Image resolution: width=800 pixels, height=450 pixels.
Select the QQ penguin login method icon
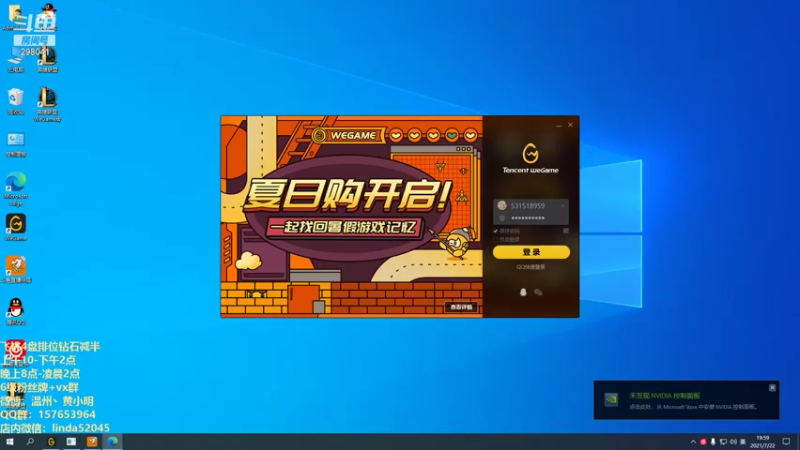(523, 292)
